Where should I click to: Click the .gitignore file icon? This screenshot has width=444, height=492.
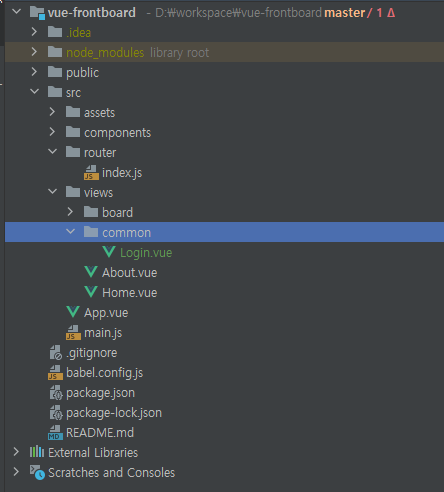click(56, 353)
